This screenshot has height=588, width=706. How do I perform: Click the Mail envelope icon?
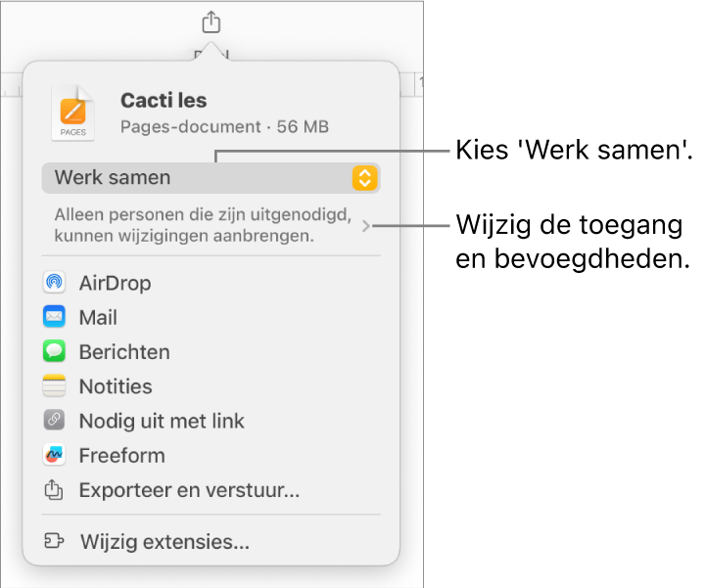pos(54,318)
